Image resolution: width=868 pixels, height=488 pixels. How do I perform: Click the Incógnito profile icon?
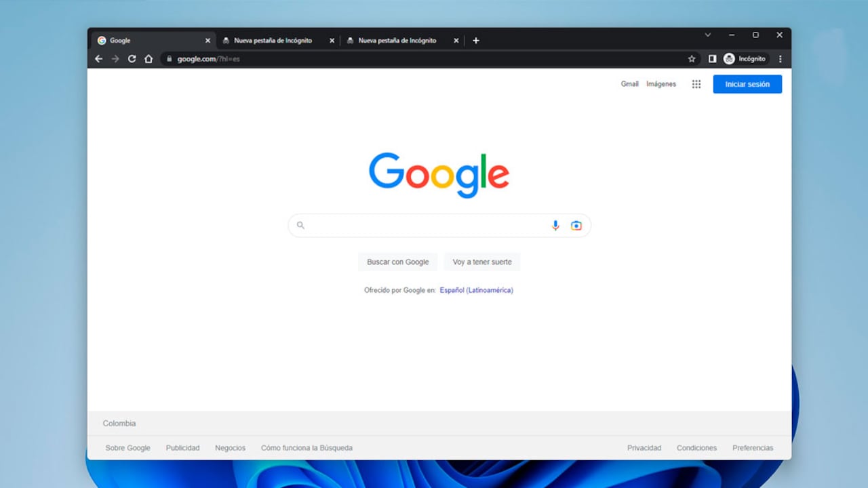[728, 59]
